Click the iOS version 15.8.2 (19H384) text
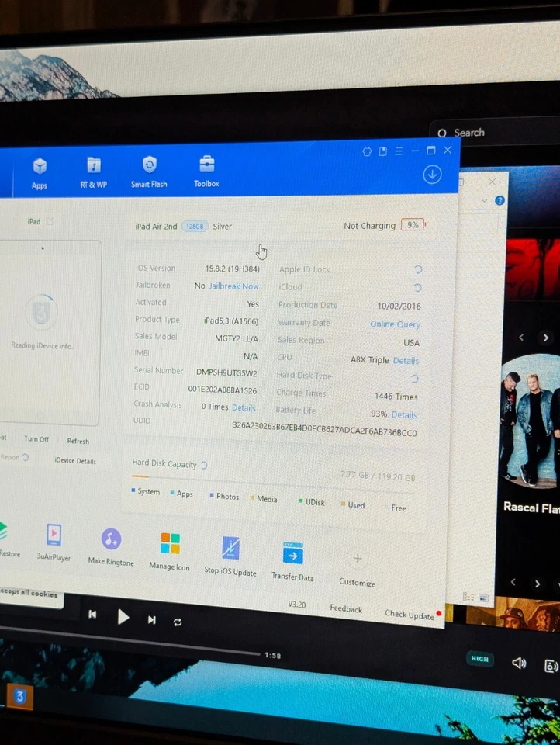This screenshot has width=560, height=745. pyautogui.click(x=232, y=269)
